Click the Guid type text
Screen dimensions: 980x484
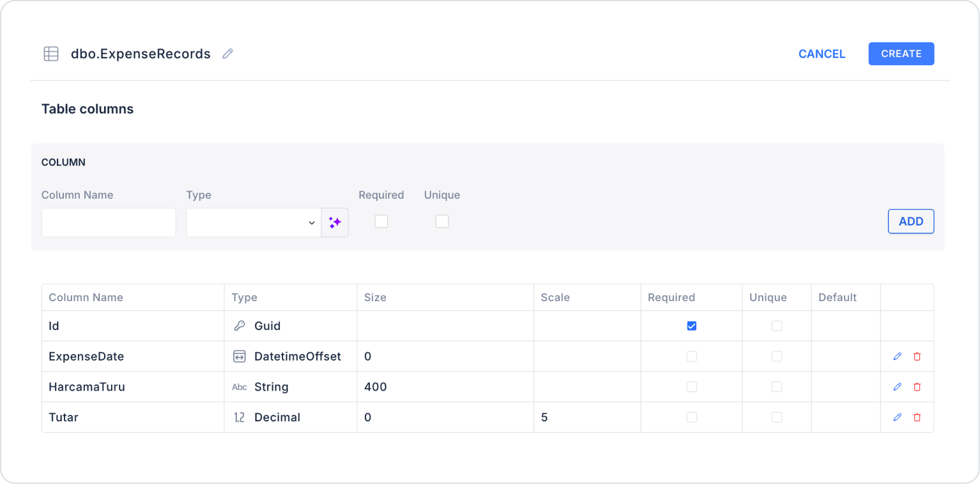click(x=267, y=326)
